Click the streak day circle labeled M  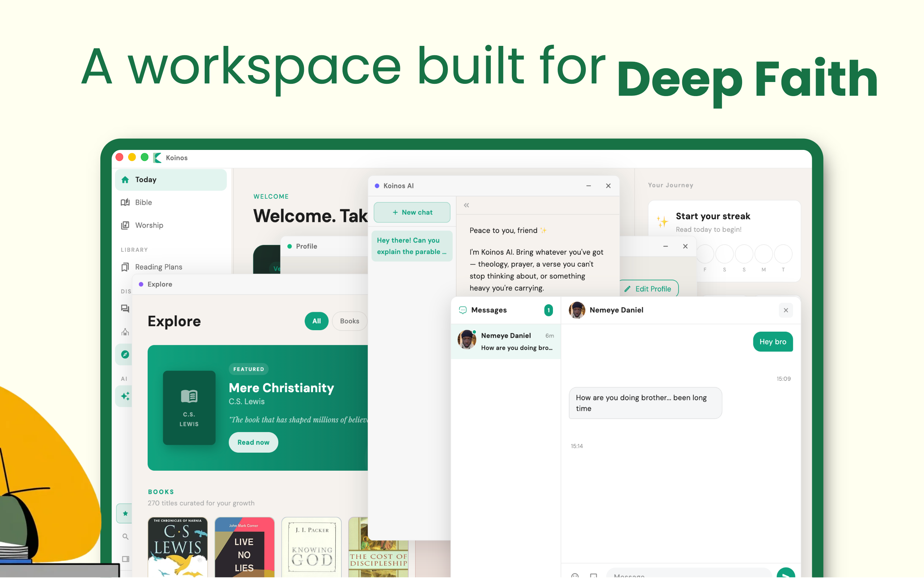[x=764, y=254]
